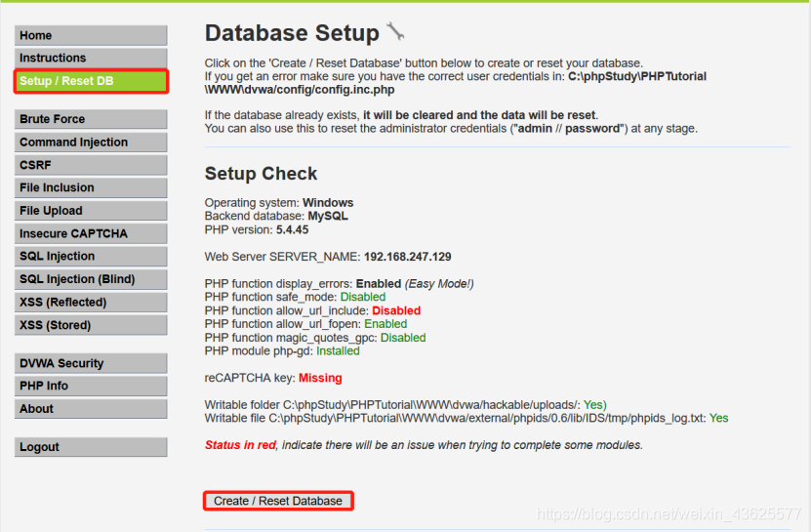Click the red Disabled allow_url_include status

coord(396,310)
